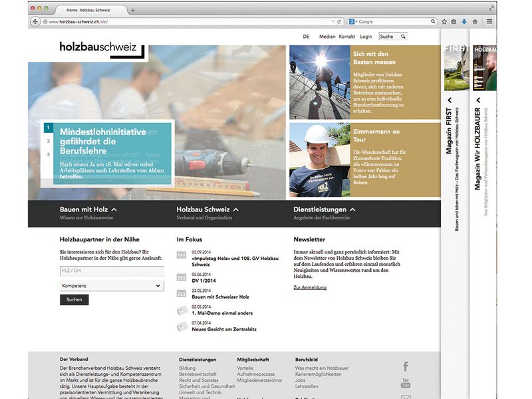This screenshot has width=532, height=399.
Task: Open the DE language menu item
Action: (306, 37)
